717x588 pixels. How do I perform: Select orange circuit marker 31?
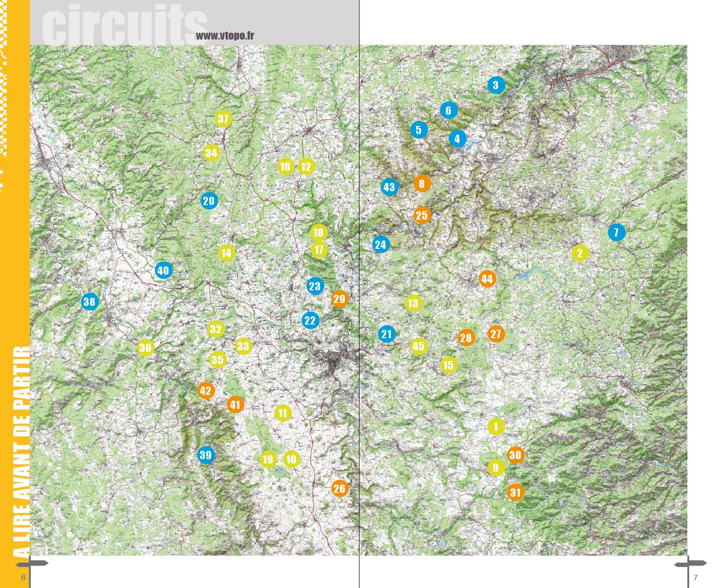coord(516,492)
